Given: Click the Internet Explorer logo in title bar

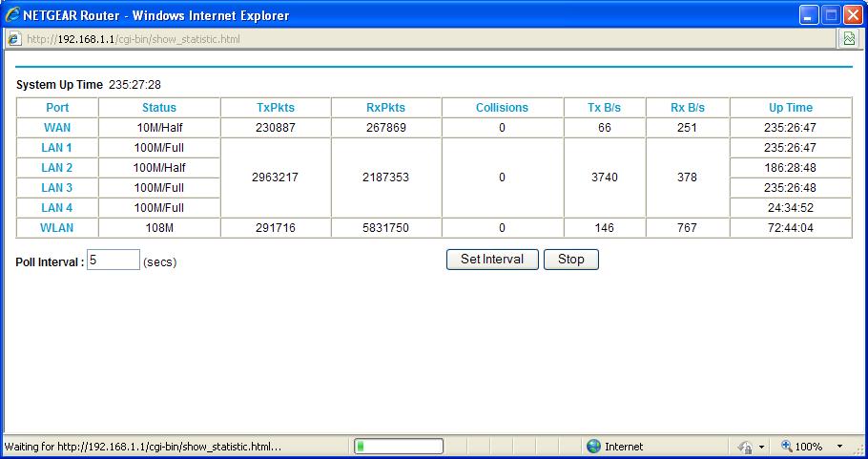Looking at the screenshot, I should coord(12,15).
